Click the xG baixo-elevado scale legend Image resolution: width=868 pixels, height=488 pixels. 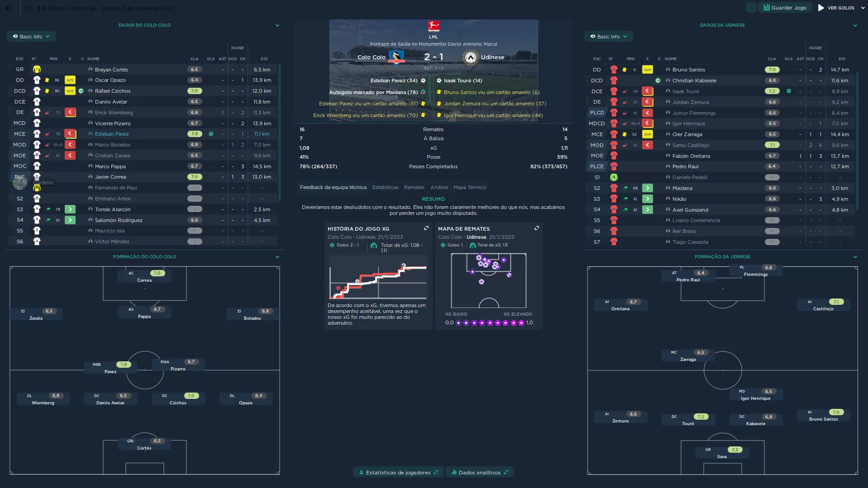click(489, 323)
